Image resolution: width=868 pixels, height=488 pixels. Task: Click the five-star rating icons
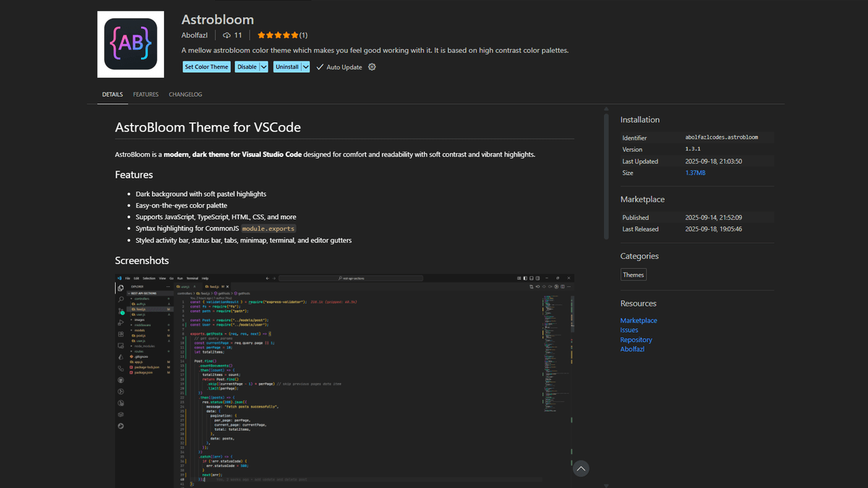coord(278,35)
